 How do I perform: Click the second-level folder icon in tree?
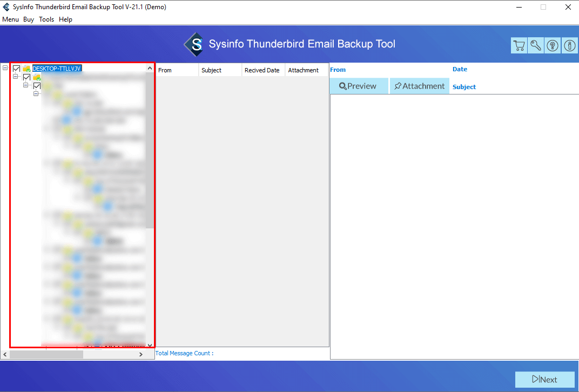coord(37,77)
